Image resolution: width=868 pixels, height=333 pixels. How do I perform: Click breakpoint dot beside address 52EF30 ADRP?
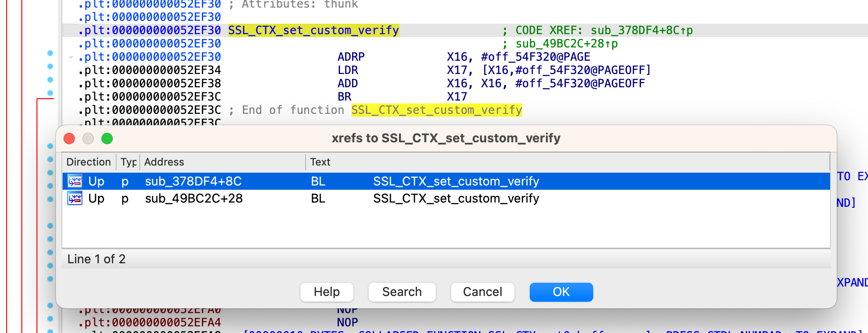pos(50,53)
